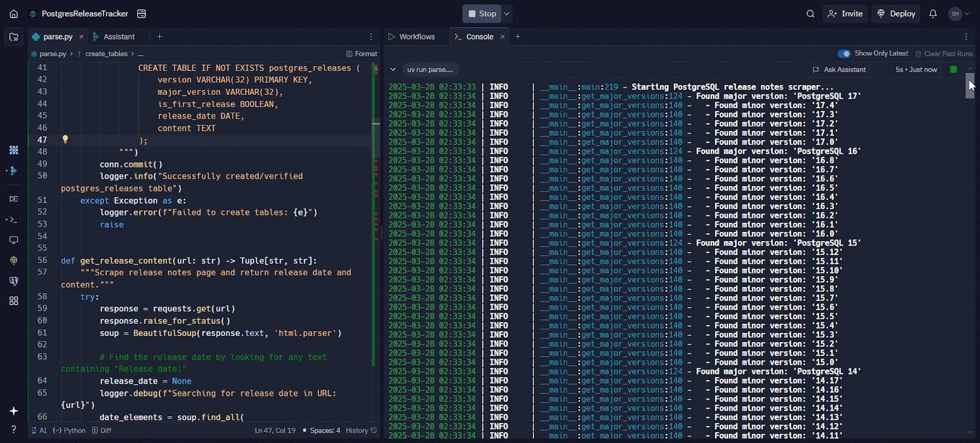
Task: Open the Shell icon in the sidebar
Action: tap(13, 219)
